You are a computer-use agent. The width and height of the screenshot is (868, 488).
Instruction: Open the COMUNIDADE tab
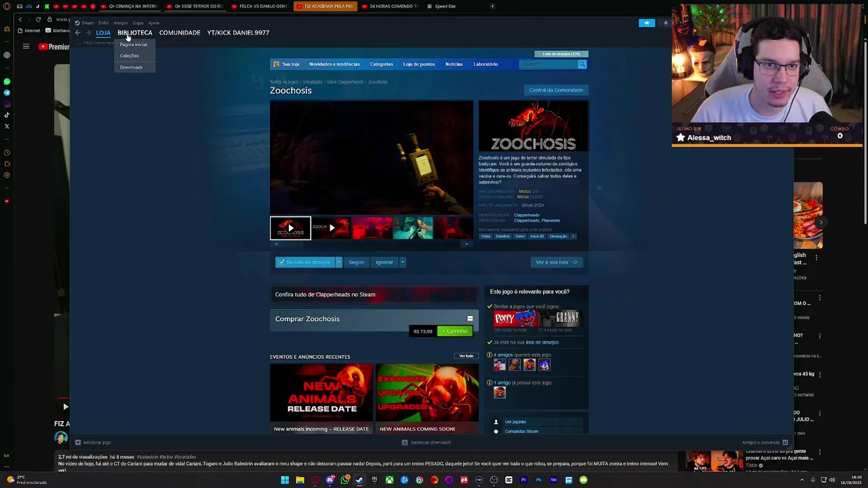point(180,33)
